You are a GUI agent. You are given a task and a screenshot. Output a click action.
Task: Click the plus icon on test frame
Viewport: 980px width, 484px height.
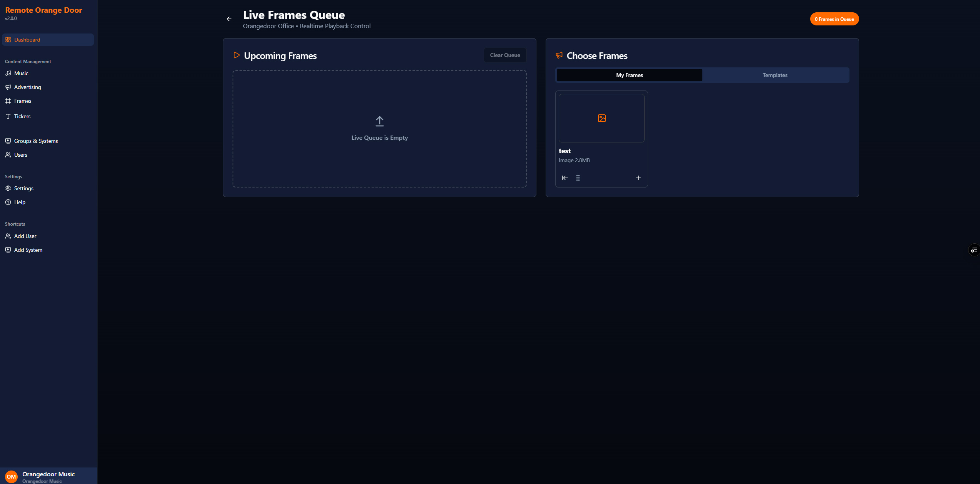[638, 178]
